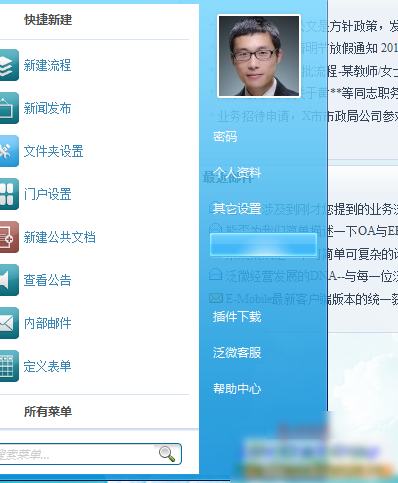Click the user profile photo
The image size is (398, 483).
[259, 56]
